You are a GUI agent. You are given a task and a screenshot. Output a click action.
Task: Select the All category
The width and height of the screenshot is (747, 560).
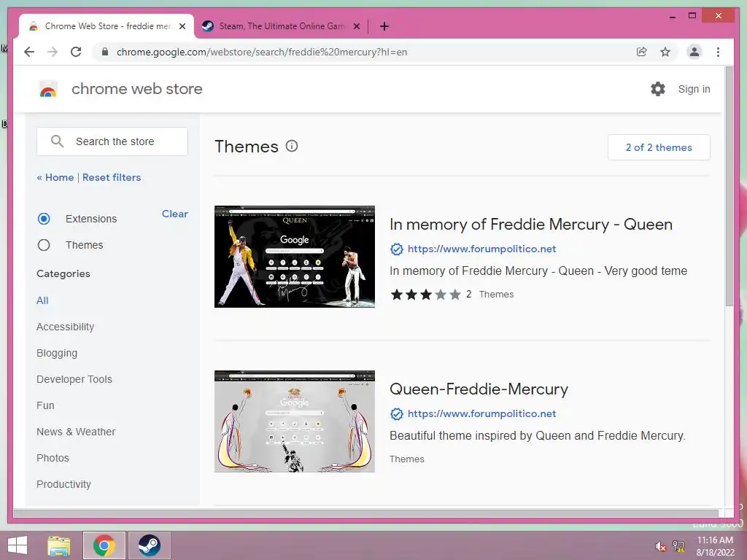pos(42,300)
